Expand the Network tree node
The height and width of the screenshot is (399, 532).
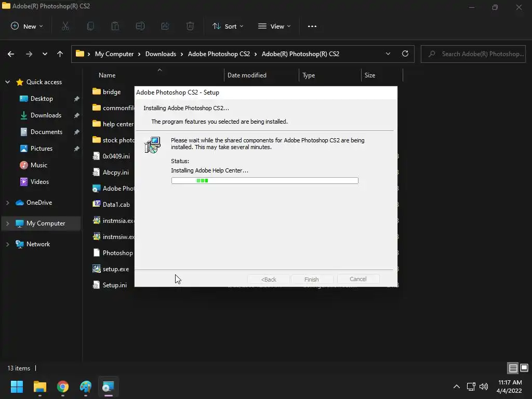pos(7,244)
